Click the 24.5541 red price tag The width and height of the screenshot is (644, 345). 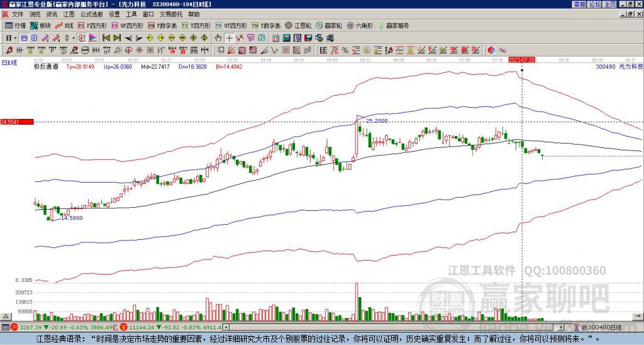coord(17,122)
